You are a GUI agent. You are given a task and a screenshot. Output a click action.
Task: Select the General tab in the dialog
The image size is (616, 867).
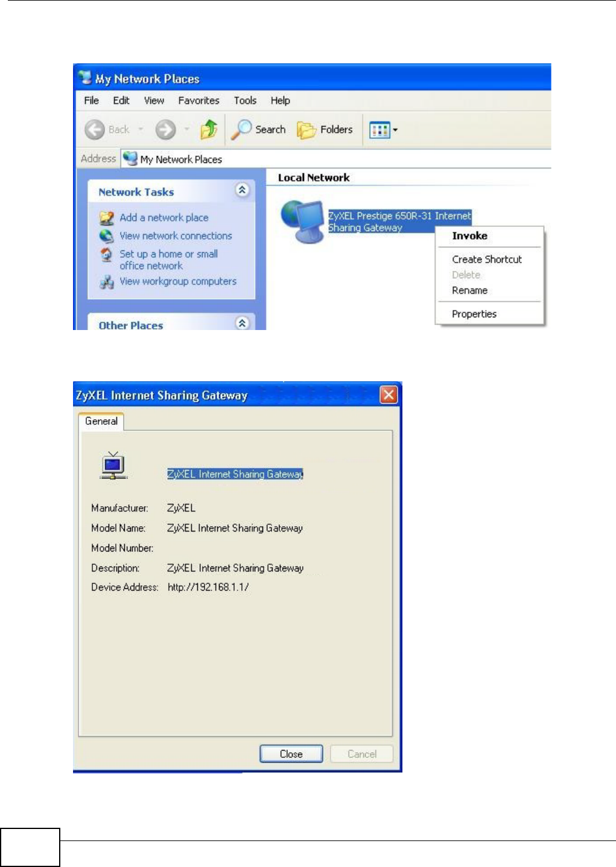(101, 421)
